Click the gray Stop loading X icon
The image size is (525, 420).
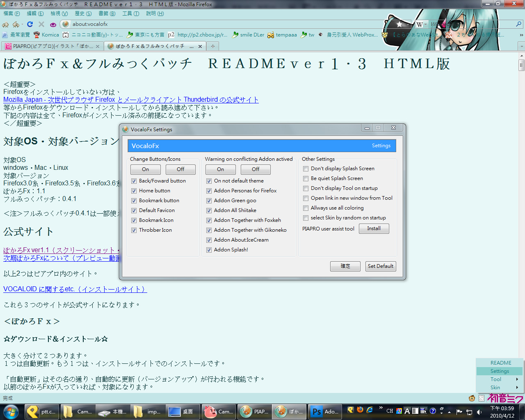[41, 24]
